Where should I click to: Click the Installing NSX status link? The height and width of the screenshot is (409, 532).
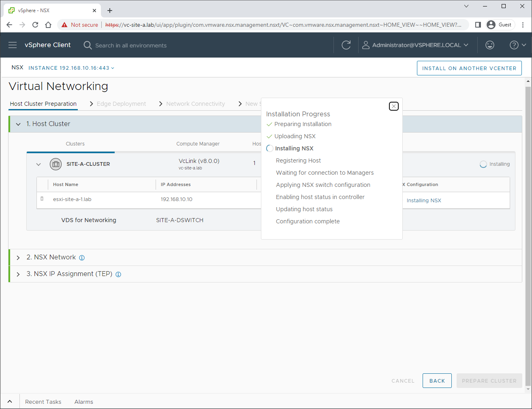coord(424,201)
